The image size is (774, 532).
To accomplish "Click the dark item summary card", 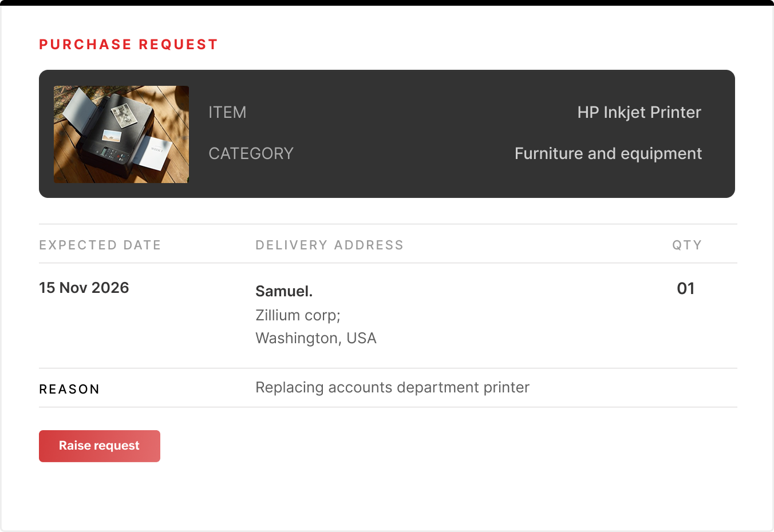I will tap(387, 133).
